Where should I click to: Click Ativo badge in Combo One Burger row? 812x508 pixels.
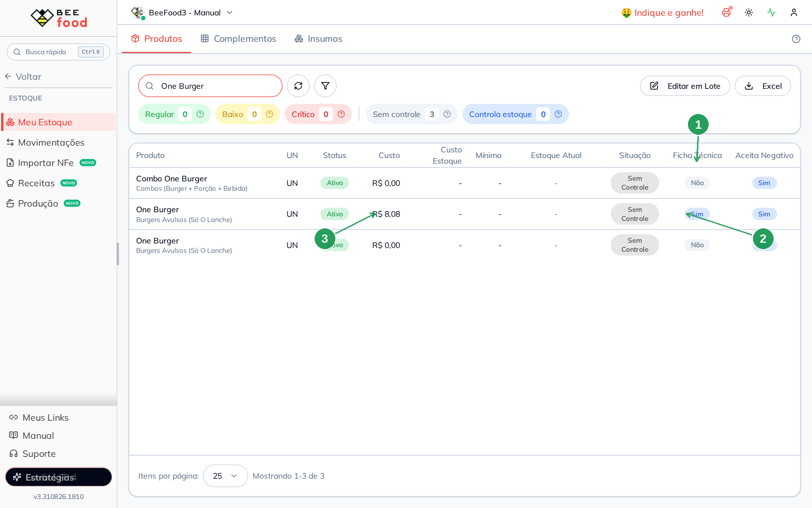point(335,183)
